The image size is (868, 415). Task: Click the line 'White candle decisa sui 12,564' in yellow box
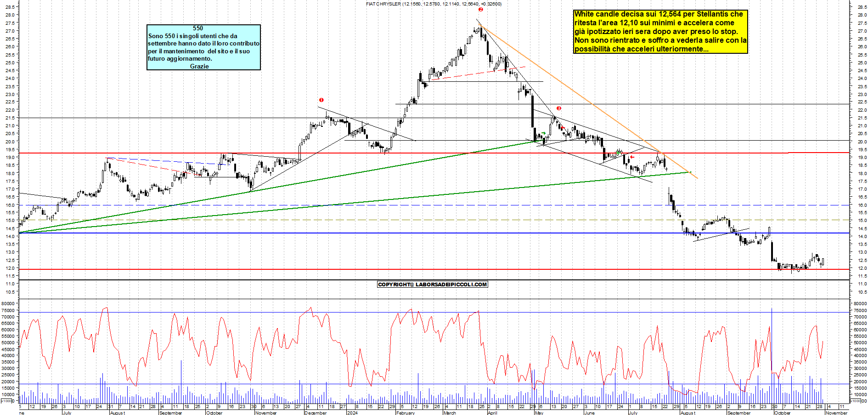tap(659, 14)
